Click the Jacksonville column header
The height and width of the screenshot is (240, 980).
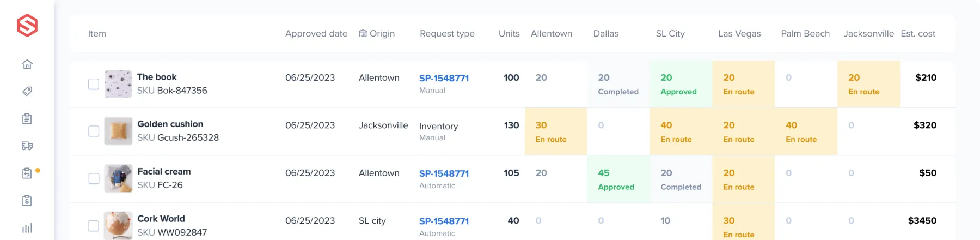pos(868,33)
